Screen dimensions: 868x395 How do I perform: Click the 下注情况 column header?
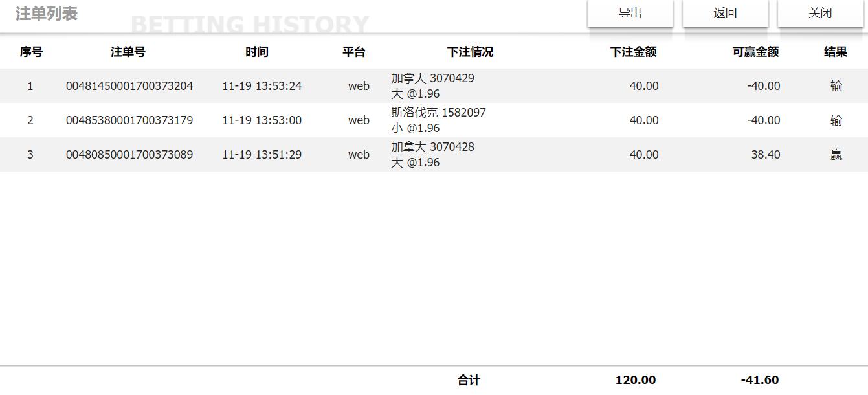click(x=470, y=52)
